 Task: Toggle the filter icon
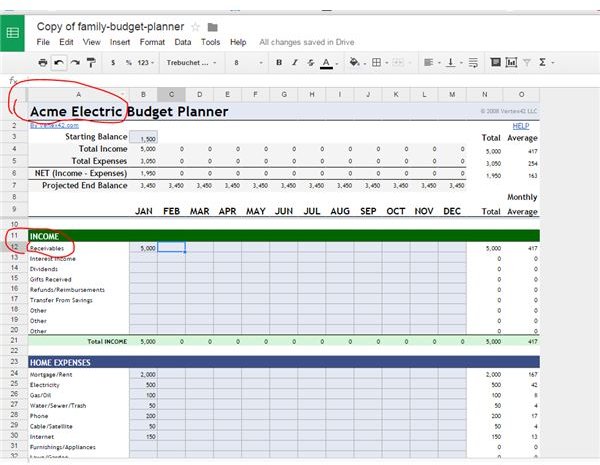point(527,62)
